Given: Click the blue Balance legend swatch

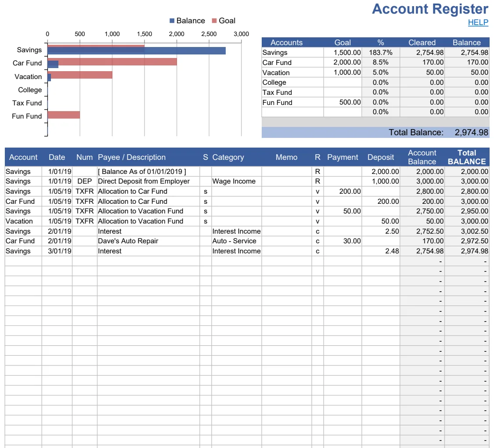Looking at the screenshot, I should click(x=172, y=21).
